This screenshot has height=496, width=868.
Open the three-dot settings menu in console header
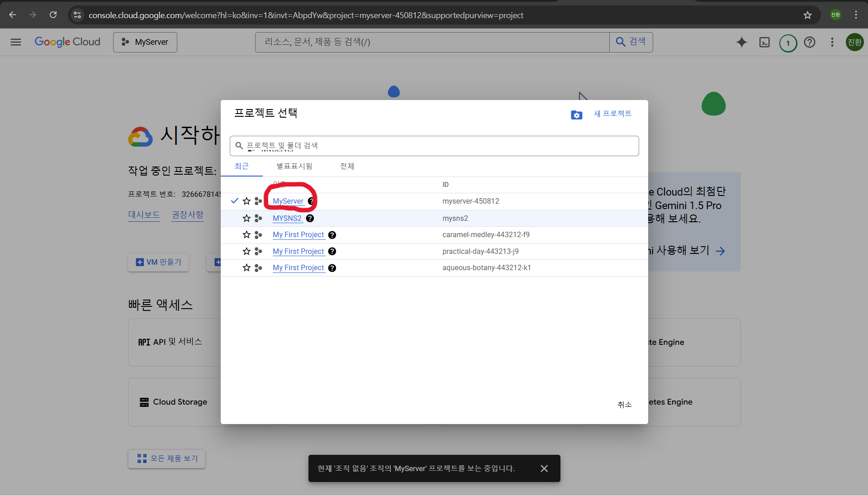[832, 42]
